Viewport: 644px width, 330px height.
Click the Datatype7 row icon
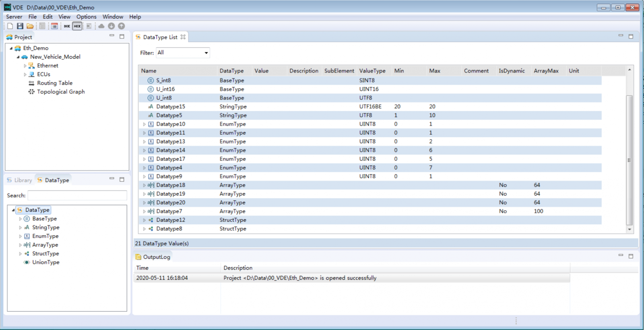[x=151, y=211]
